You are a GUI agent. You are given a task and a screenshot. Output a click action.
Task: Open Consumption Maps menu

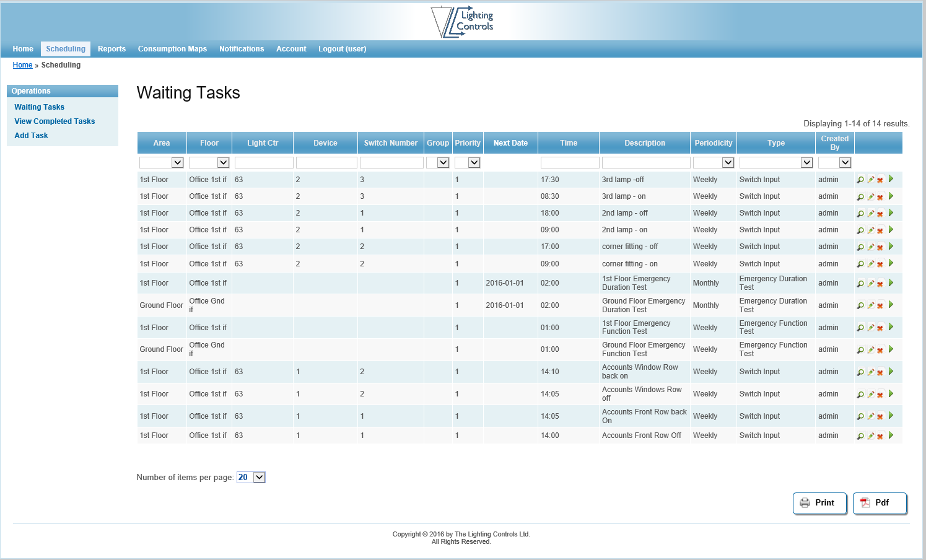click(x=172, y=49)
